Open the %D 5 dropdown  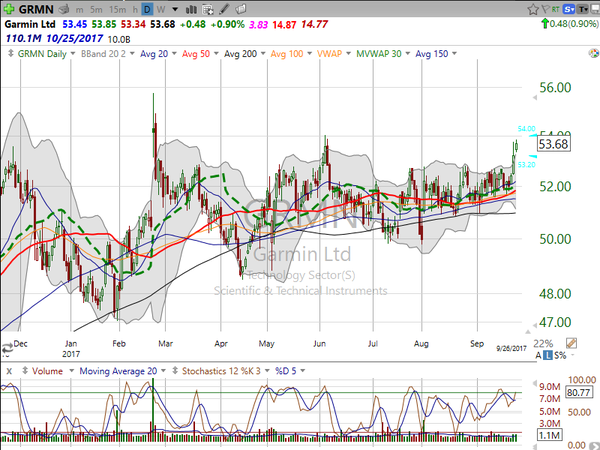point(303,371)
